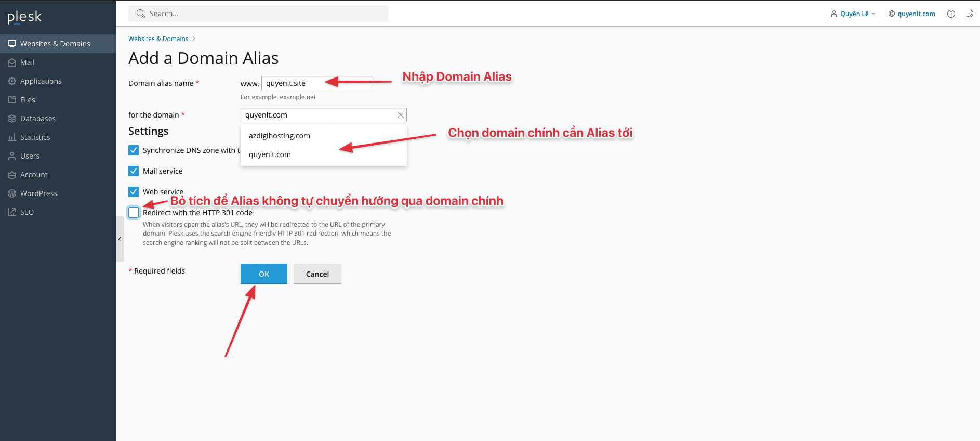The height and width of the screenshot is (441, 980).
Task: Click the Applications gear icon in sidebar
Action: 12,81
